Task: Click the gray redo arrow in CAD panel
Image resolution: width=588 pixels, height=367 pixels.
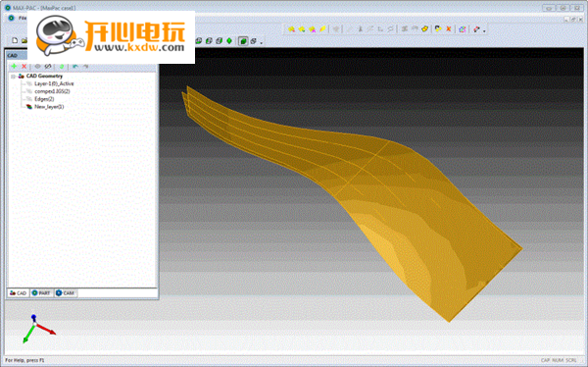Action: pyautogui.click(x=85, y=67)
